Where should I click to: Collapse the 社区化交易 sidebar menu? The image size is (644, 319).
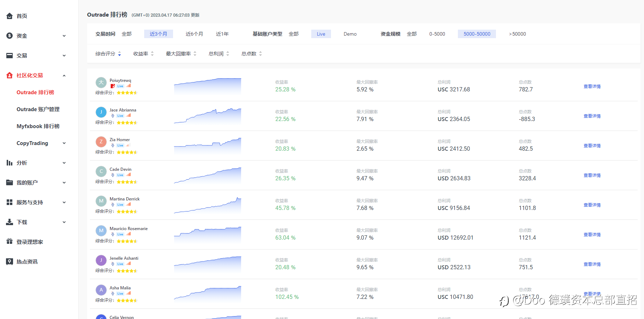point(64,75)
